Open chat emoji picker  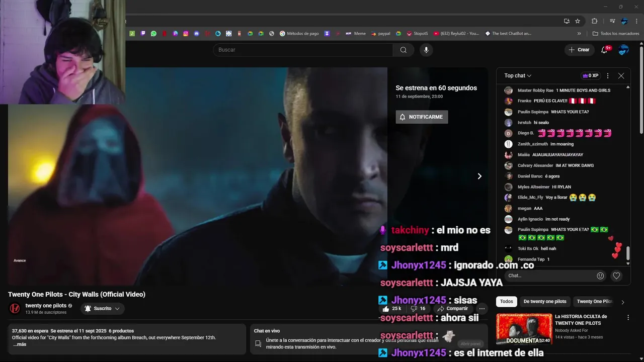[x=600, y=276]
